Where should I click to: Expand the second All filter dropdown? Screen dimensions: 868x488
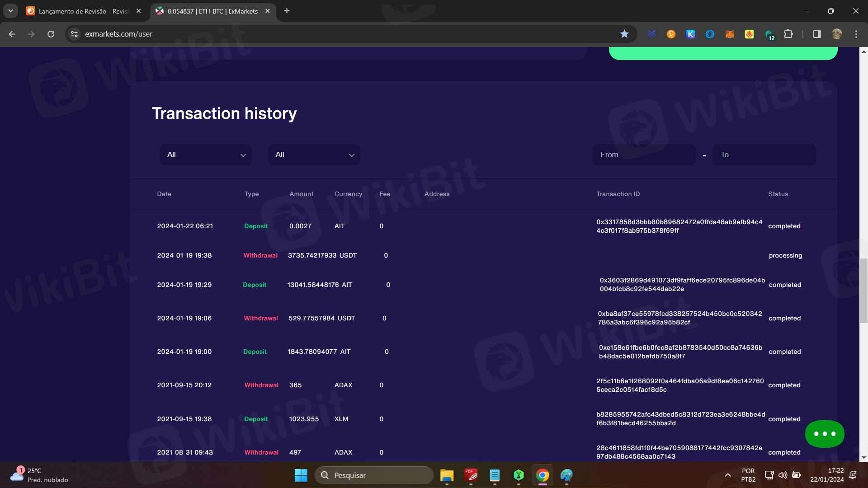[x=314, y=155]
